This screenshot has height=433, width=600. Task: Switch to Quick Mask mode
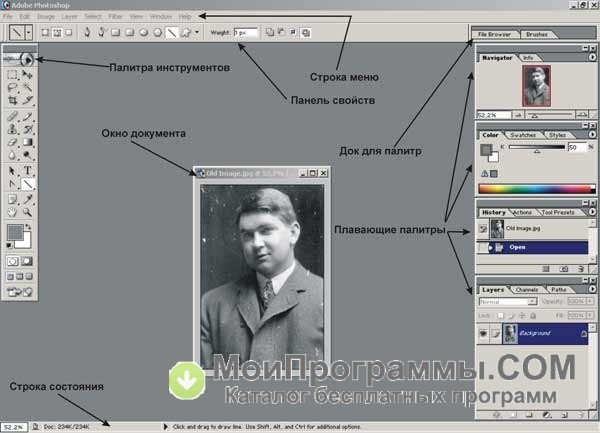click(x=27, y=261)
